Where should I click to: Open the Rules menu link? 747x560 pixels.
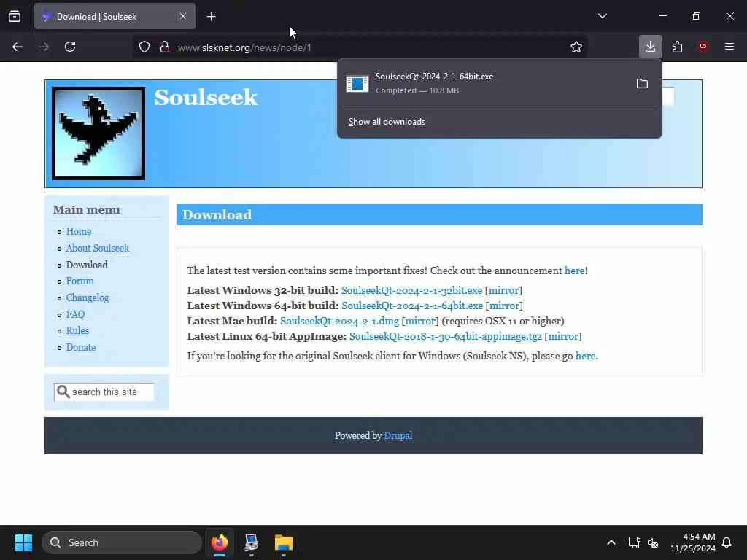[x=77, y=330]
